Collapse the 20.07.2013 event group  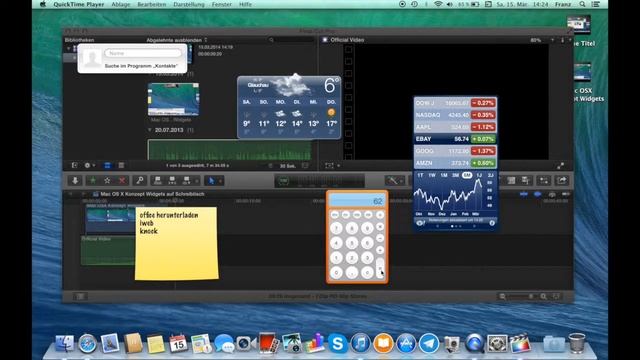pyautogui.click(x=150, y=130)
